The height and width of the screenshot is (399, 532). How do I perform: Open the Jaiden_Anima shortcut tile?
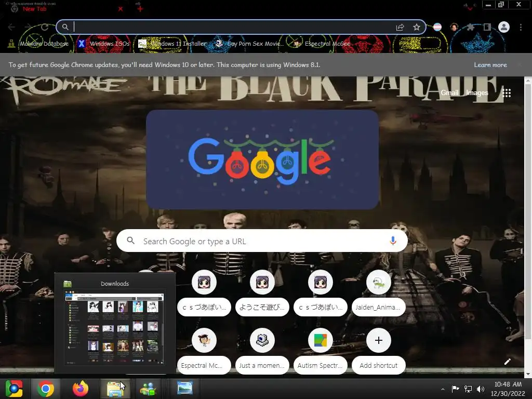379,292
